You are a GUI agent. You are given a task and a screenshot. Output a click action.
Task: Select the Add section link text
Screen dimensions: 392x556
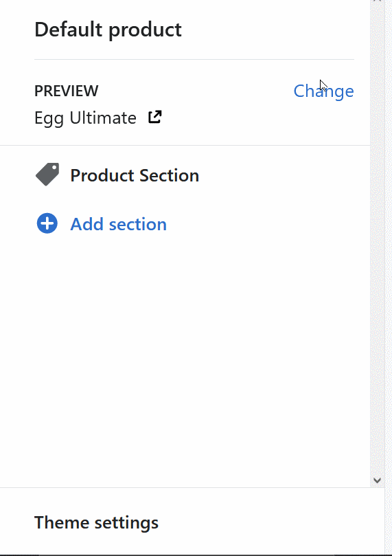[118, 224]
